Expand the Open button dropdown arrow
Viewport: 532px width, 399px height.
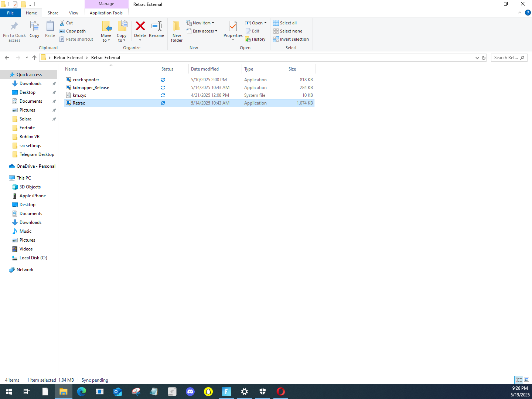(265, 23)
